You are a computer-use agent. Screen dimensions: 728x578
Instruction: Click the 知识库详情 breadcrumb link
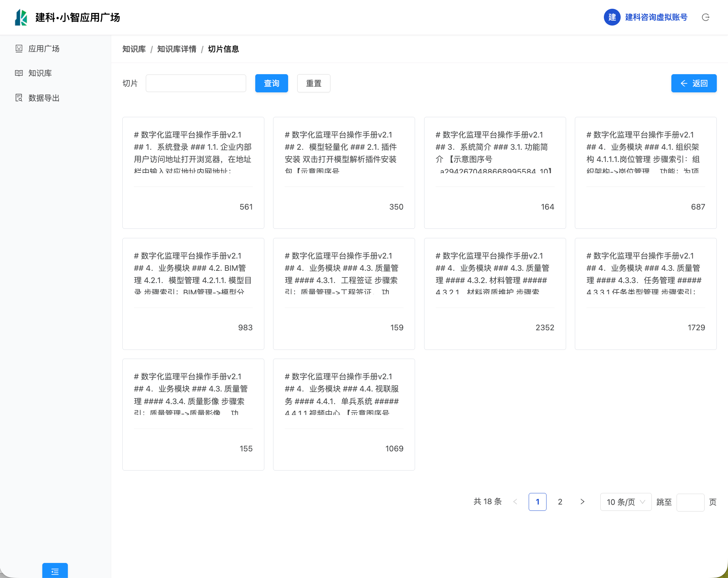tap(177, 49)
